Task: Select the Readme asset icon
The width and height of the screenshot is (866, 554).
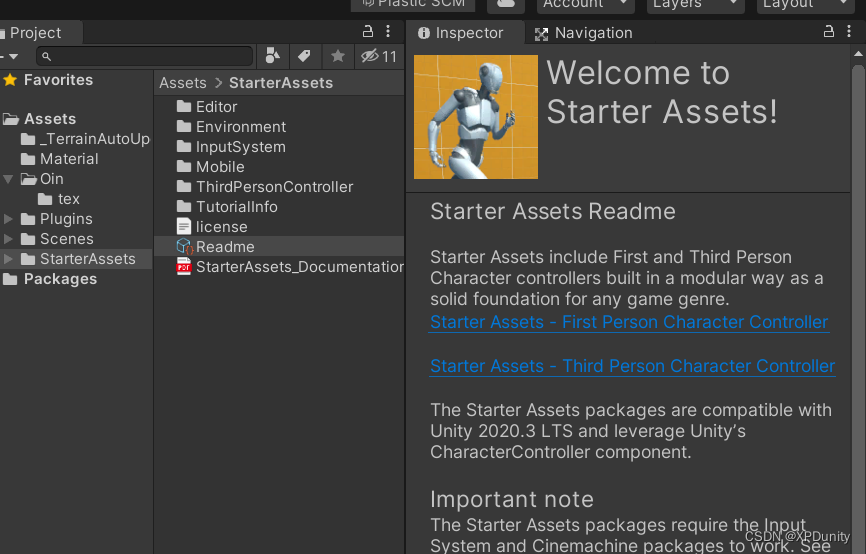Action: (x=184, y=246)
